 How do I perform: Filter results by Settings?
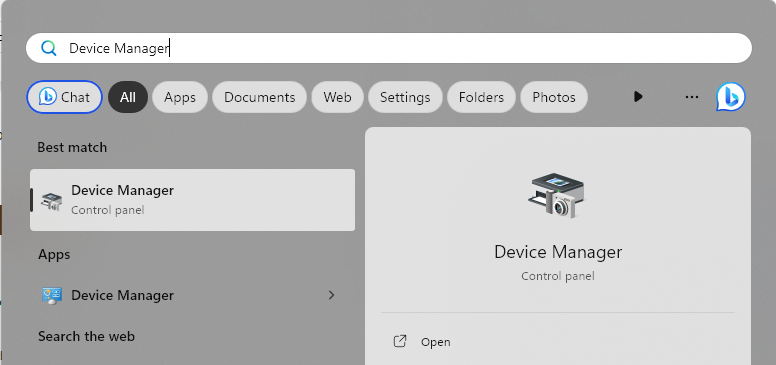click(x=405, y=97)
